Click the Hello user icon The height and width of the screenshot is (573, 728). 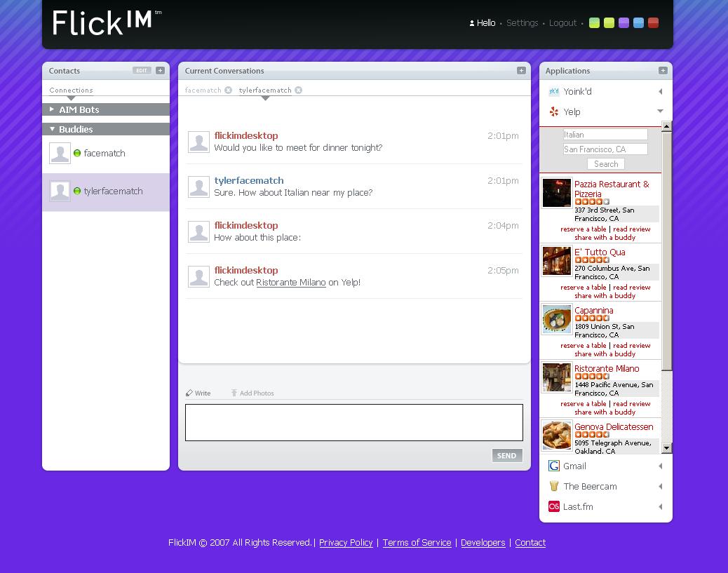(472, 23)
